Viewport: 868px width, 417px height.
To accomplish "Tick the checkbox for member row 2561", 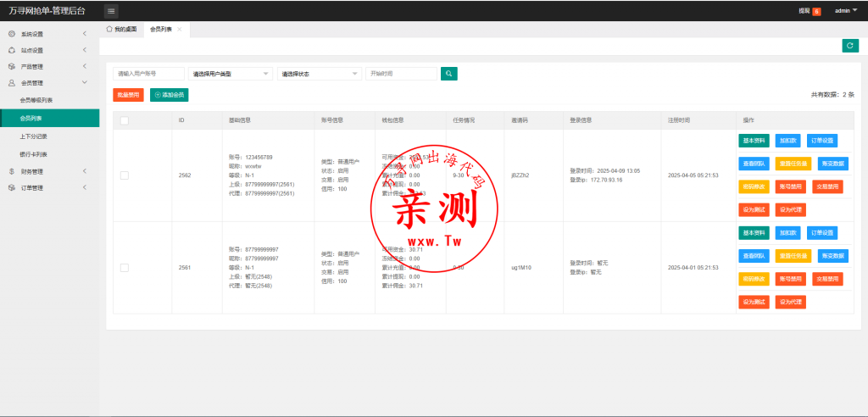I will point(125,268).
